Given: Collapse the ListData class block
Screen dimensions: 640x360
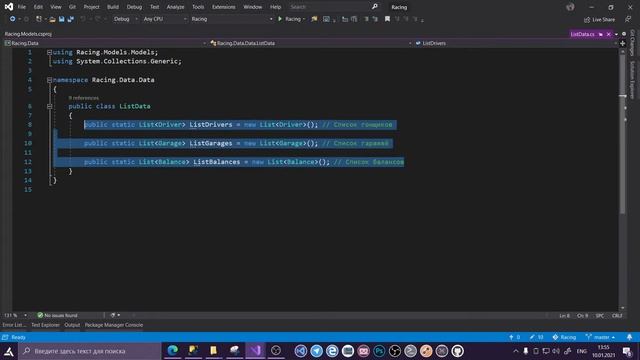Looking at the screenshot, I should pyautogui.click(x=49, y=106).
